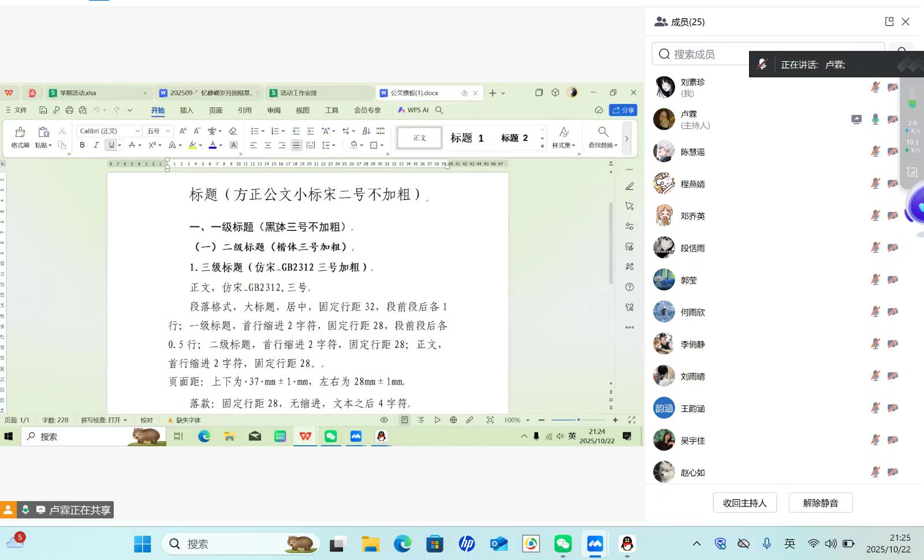This screenshot has width=924, height=560.
Task: Click 查找替换 magnifier in the WPS ribbon
Action: point(603,132)
